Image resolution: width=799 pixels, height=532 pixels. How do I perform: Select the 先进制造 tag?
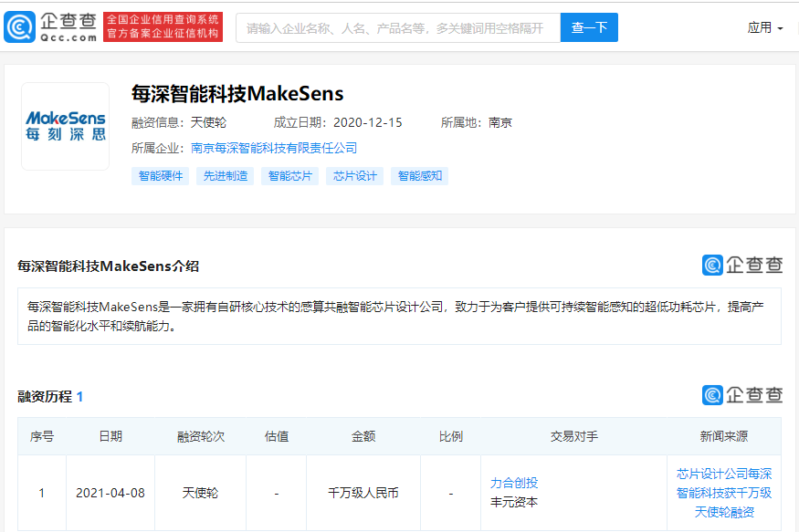click(225, 175)
